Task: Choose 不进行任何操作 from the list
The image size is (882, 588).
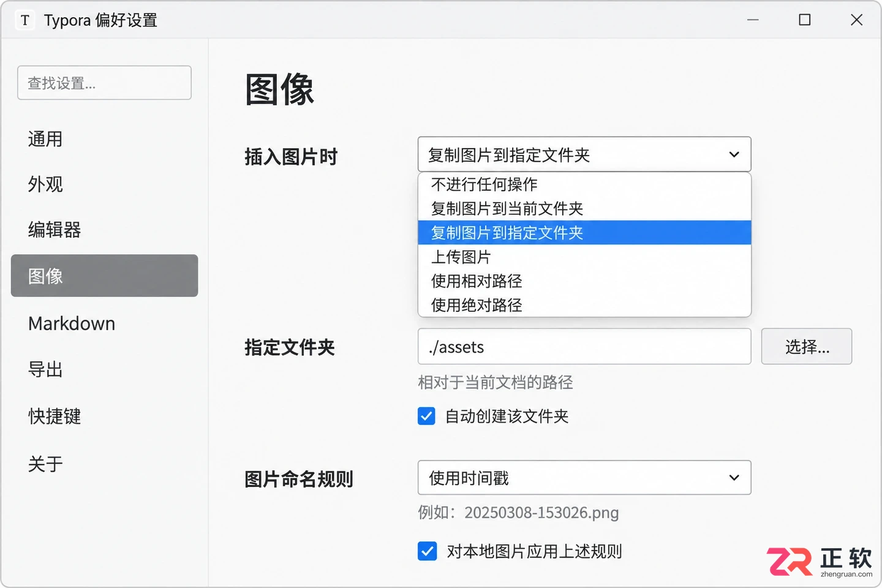Action: (584, 184)
